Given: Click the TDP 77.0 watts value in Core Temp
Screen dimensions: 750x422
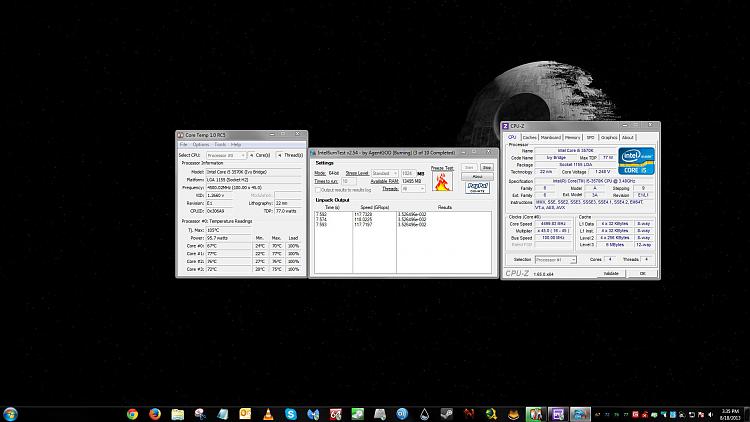Looking at the screenshot, I should pyautogui.click(x=288, y=211).
